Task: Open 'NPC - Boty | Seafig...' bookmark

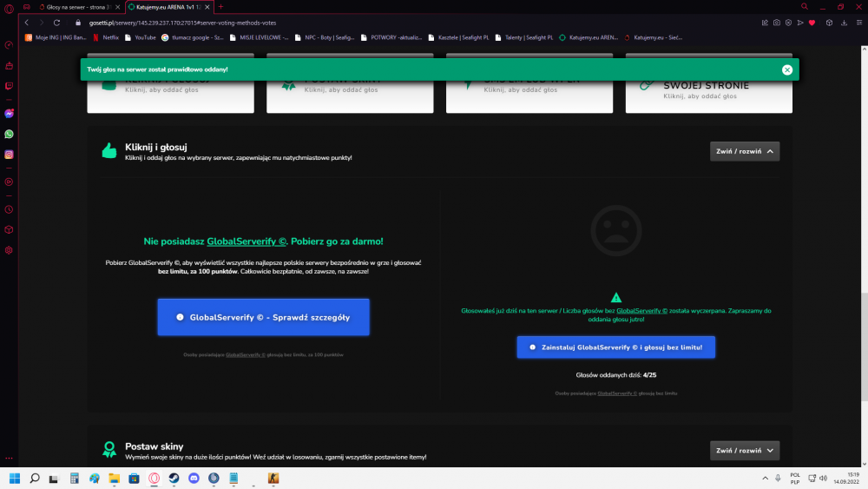Action: point(325,37)
